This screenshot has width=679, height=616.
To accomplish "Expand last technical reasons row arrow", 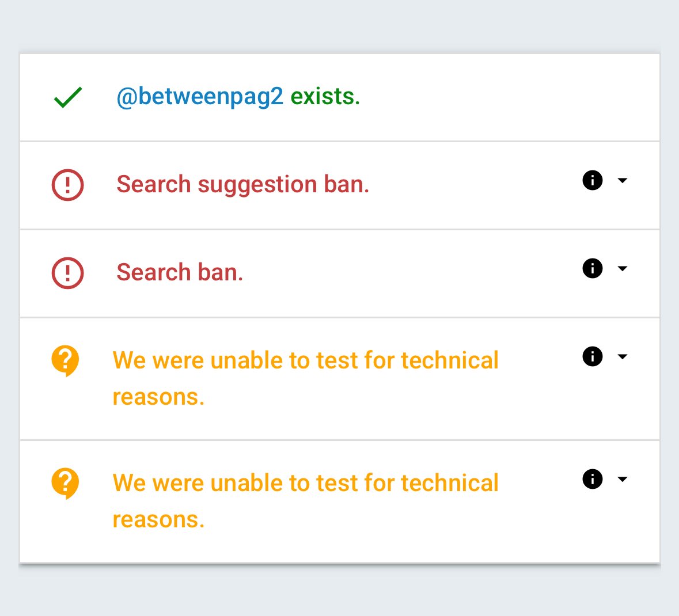I will point(622,479).
